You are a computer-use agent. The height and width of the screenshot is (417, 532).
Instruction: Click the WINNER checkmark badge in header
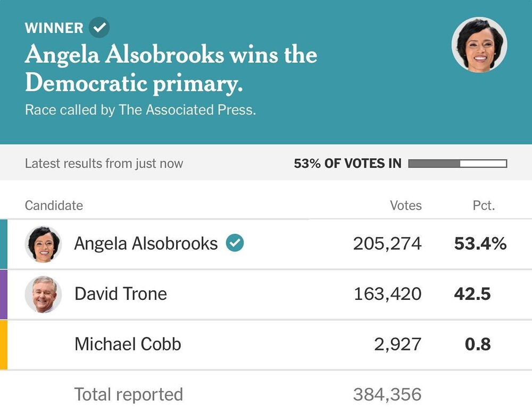coord(99,28)
